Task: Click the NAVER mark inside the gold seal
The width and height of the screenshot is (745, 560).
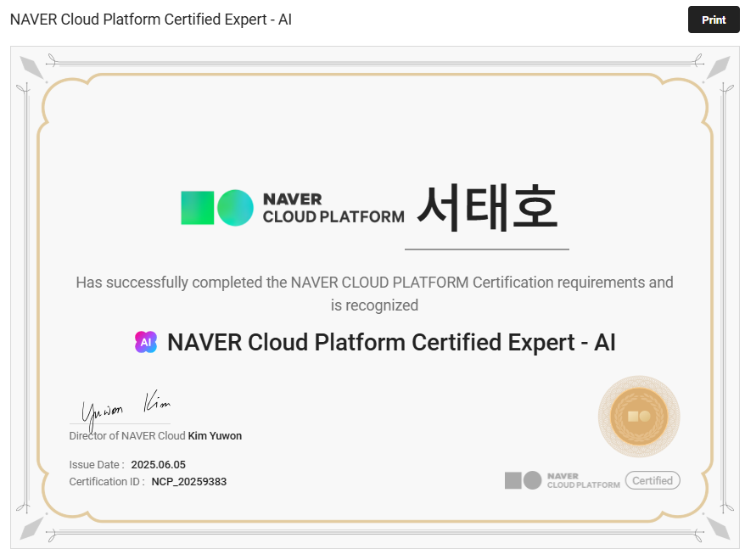Action: tap(639, 415)
